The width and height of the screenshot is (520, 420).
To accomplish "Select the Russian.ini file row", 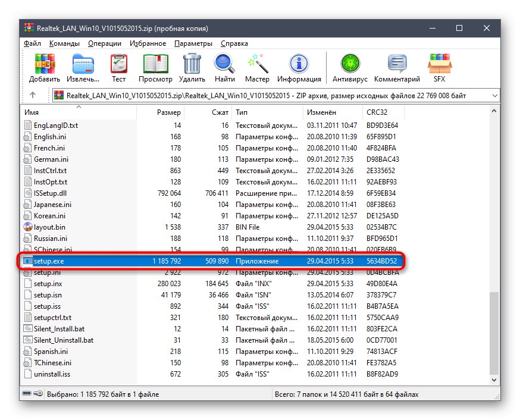I will (x=212, y=239).
